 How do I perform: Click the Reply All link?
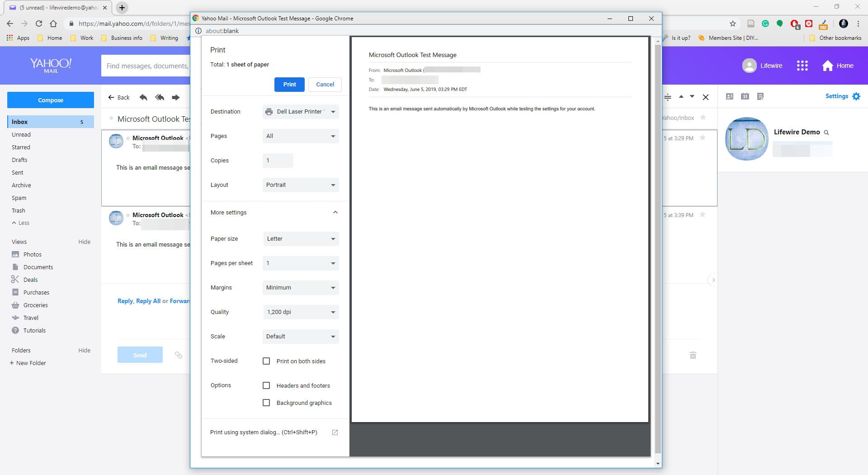pos(148,301)
